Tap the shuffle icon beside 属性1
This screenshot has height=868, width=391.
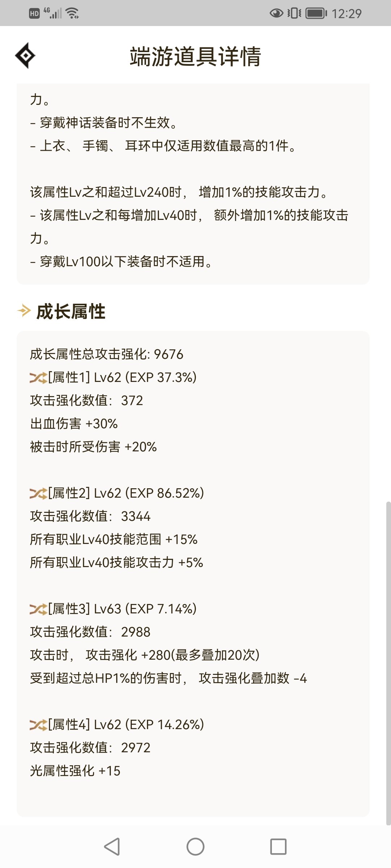[x=38, y=378]
